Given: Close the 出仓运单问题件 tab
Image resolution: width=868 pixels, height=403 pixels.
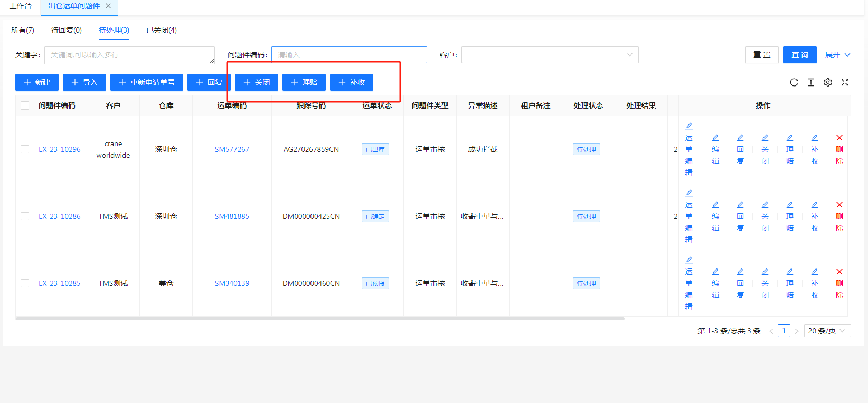Looking at the screenshot, I should (x=108, y=6).
